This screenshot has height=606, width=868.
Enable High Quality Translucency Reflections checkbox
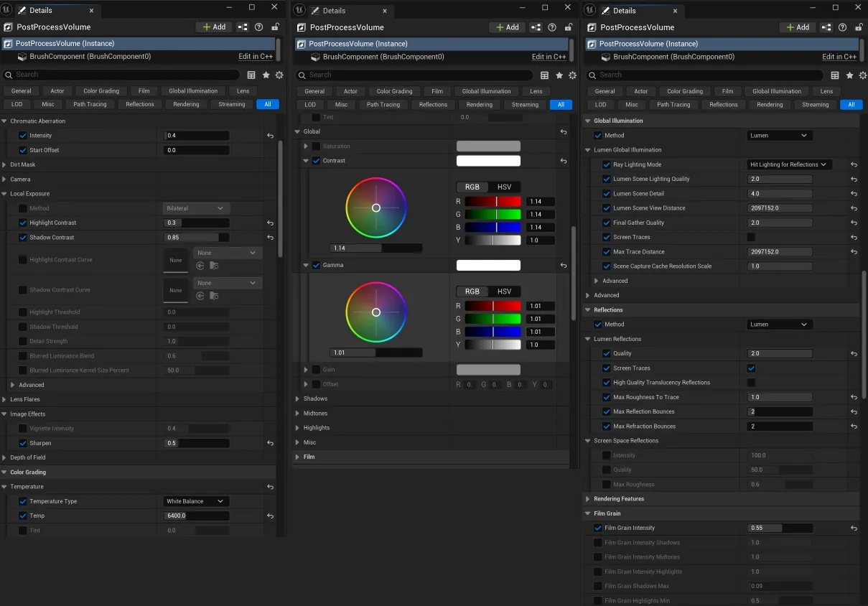(751, 383)
